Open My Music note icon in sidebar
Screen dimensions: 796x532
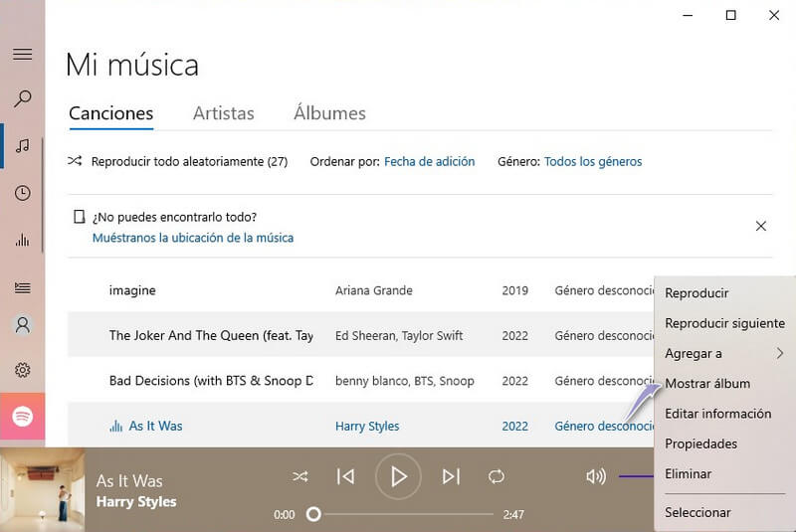(22, 146)
